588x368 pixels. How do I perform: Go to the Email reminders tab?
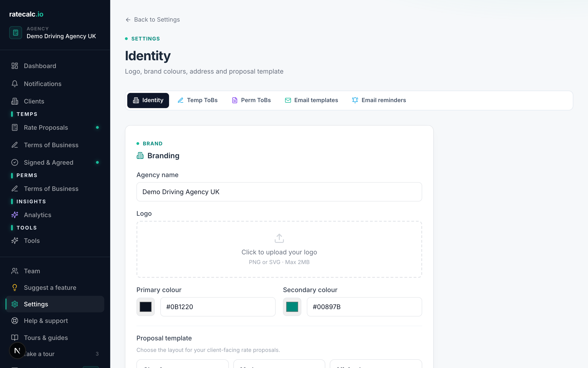tap(379, 100)
